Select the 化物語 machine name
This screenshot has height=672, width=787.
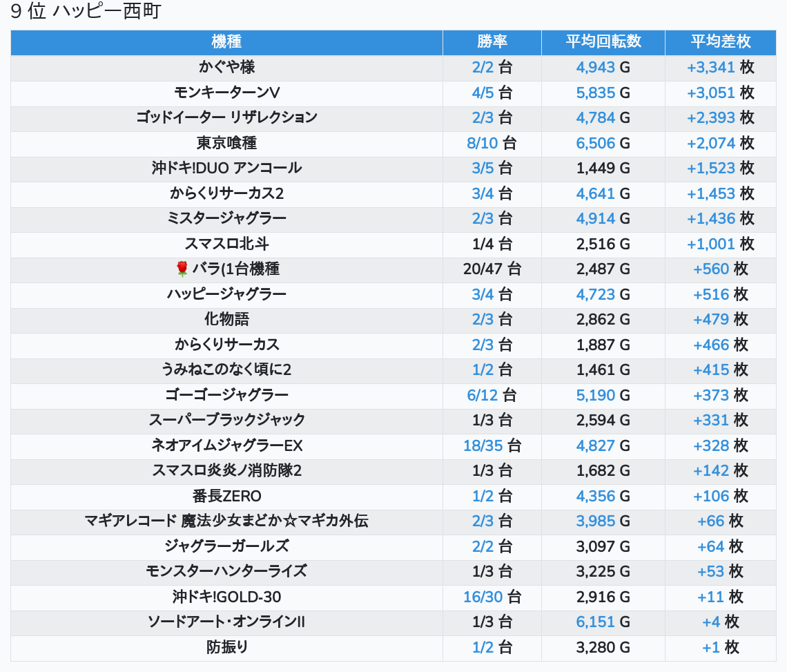click(226, 320)
